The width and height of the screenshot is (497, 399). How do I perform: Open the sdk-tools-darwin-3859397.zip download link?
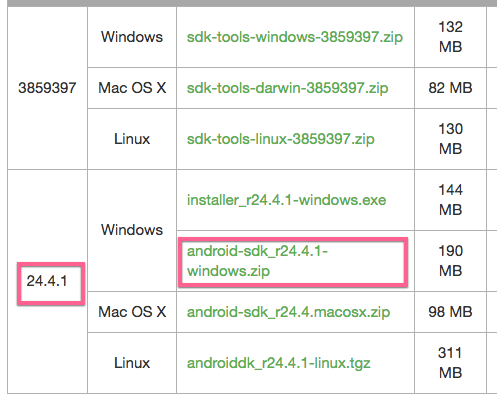pos(287,88)
